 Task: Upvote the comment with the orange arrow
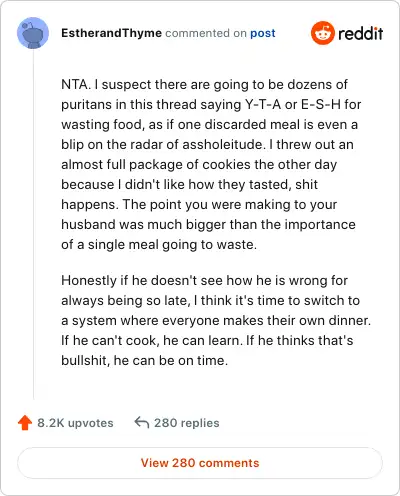click(x=25, y=423)
